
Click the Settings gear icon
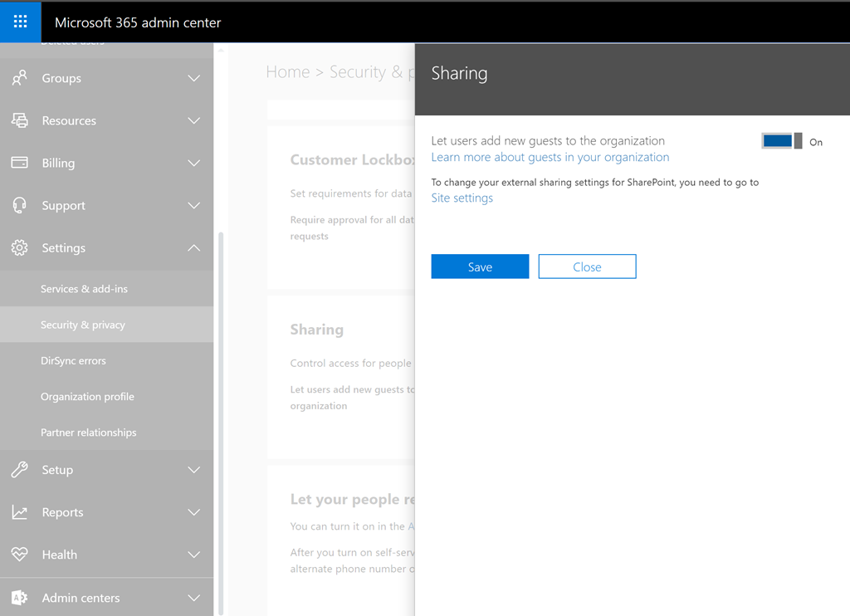tap(19, 247)
